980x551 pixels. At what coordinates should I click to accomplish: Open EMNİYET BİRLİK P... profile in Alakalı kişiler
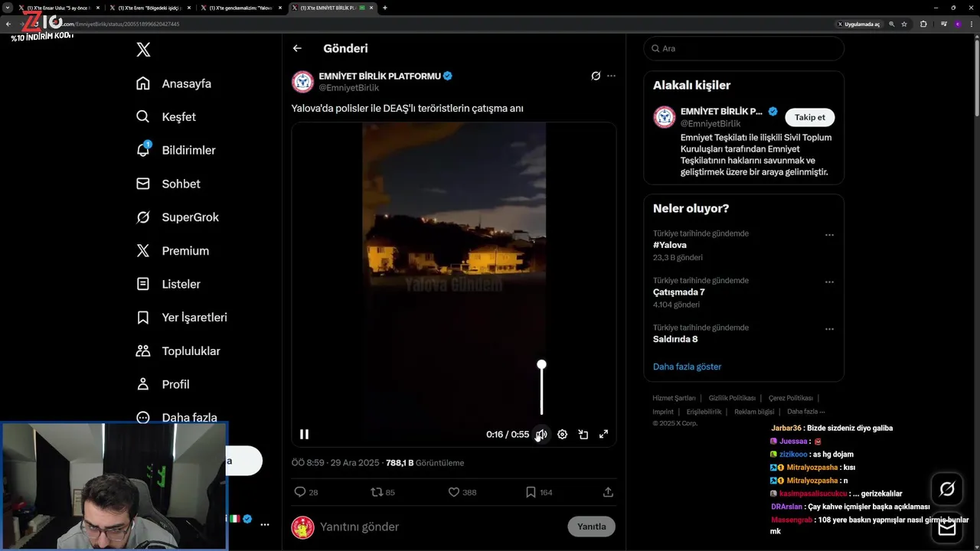click(721, 111)
